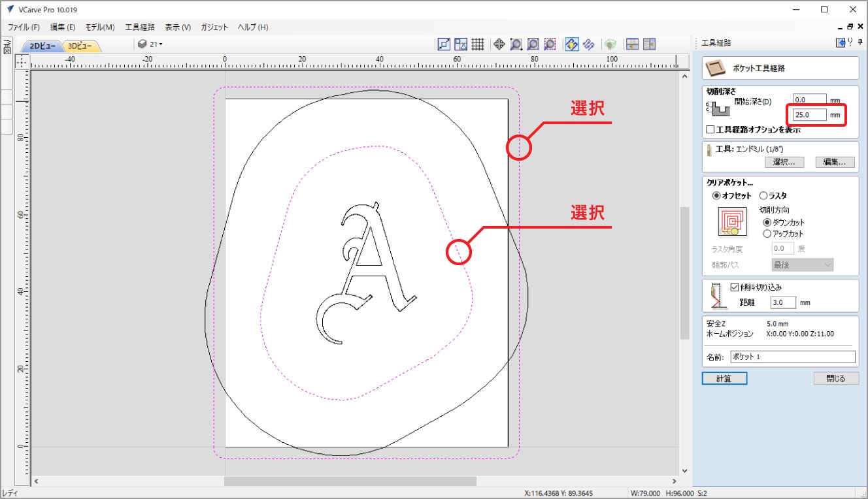Open the ガジェット menu

[x=214, y=27]
